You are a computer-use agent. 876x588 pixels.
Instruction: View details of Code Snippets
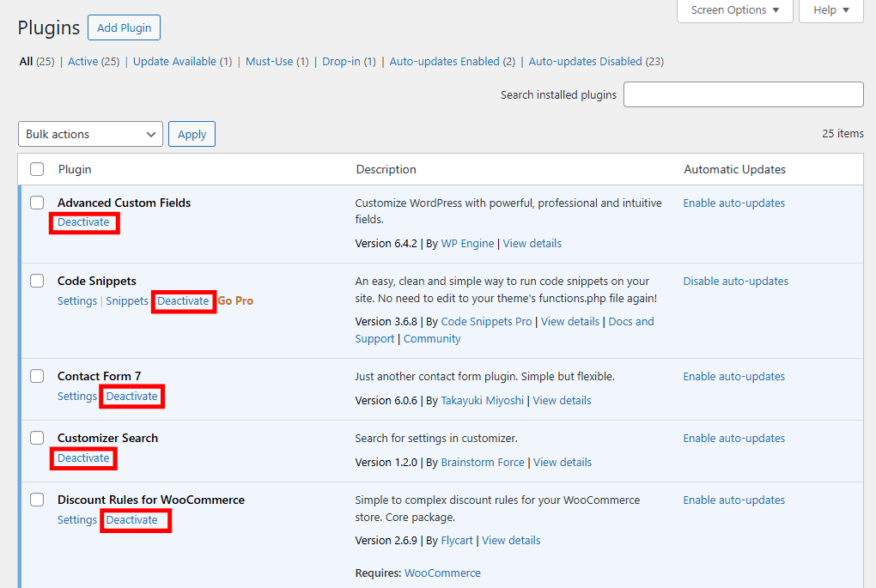pos(570,322)
